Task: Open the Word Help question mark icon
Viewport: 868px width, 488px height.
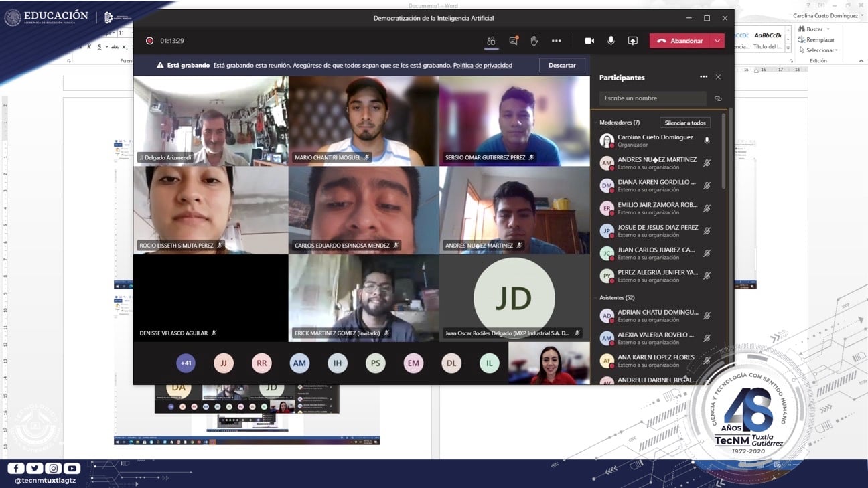Action: point(808,5)
